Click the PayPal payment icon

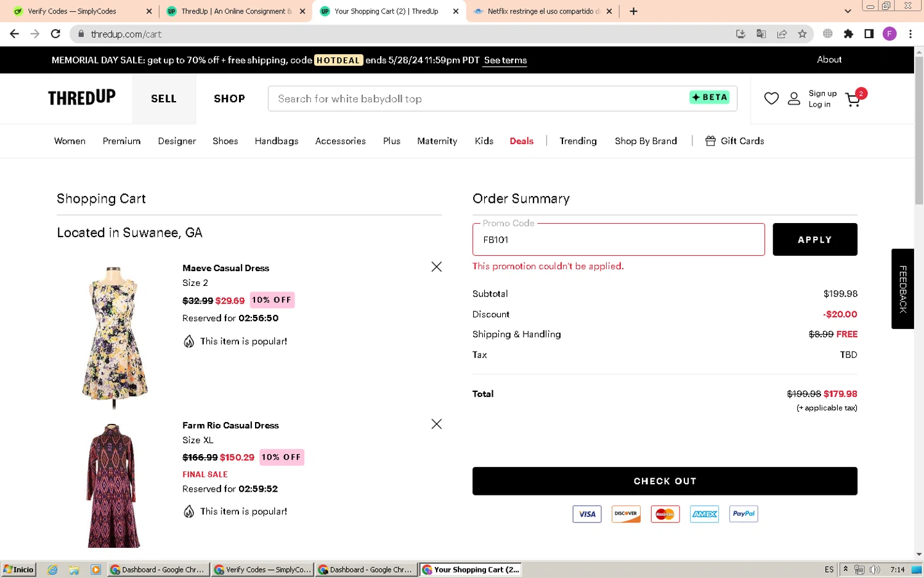[744, 514]
